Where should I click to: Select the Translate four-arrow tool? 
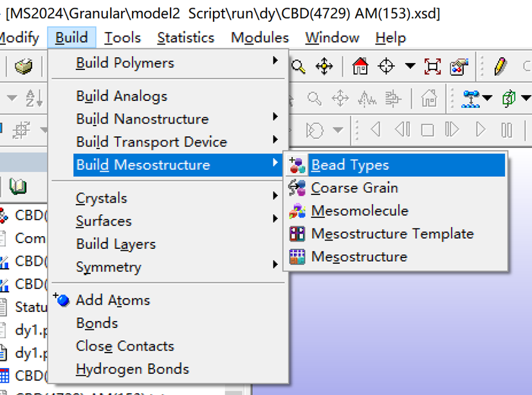(x=326, y=66)
